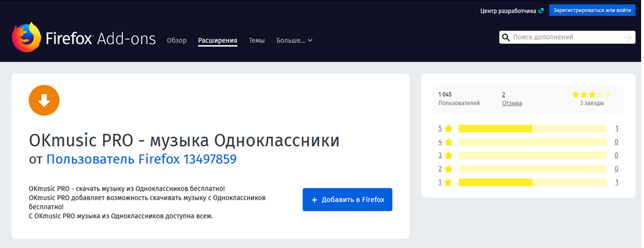Viewport: 644px width, 248px height.
Task: Click the star icon in 1-star row
Action: click(x=449, y=182)
